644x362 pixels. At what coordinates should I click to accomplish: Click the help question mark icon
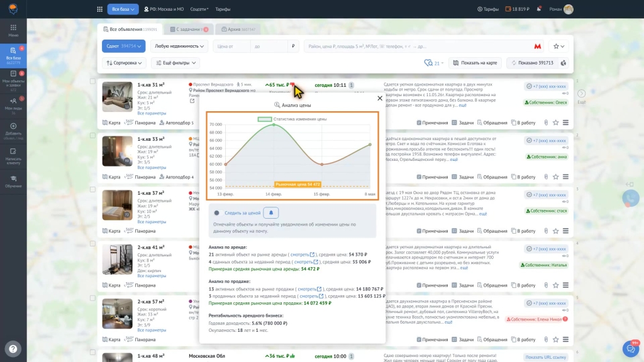13,349
